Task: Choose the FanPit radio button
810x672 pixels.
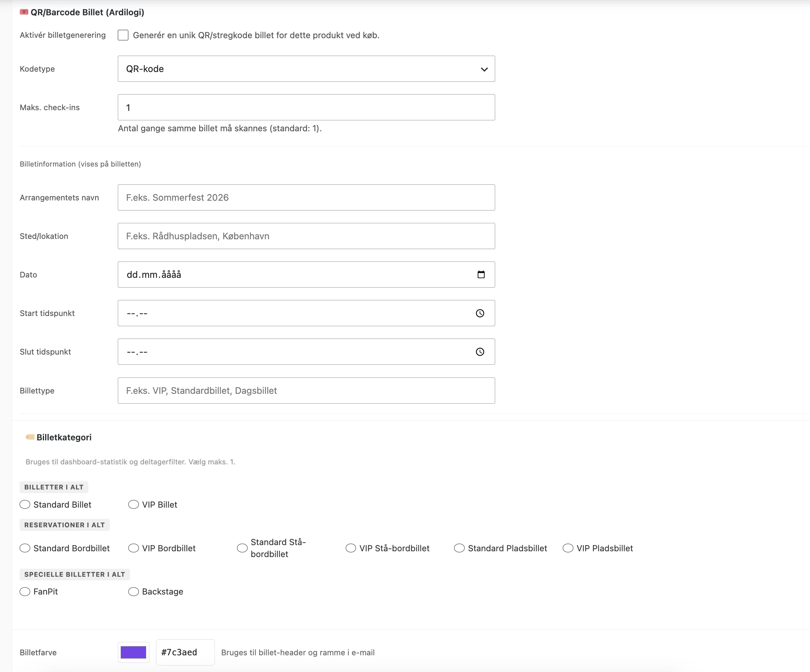Action: [25, 592]
